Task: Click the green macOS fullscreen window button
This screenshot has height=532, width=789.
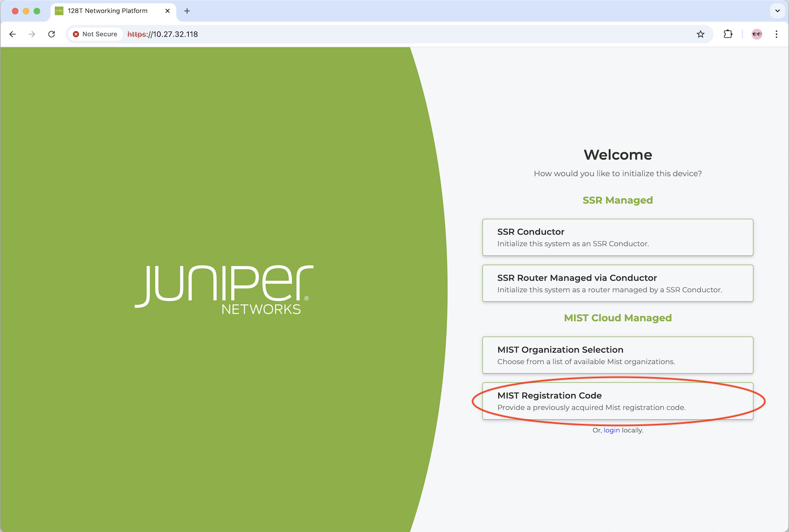Action: (37, 11)
